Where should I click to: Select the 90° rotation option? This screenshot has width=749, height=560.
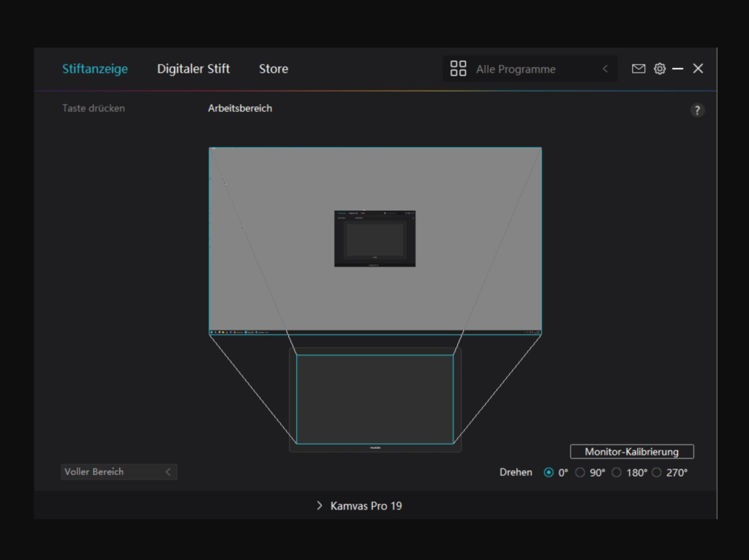coord(580,472)
